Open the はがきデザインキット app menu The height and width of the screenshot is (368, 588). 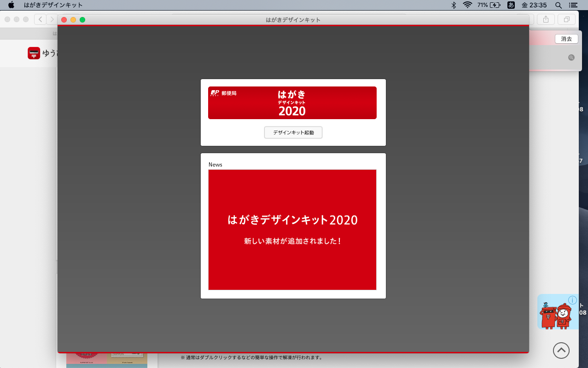coord(53,5)
